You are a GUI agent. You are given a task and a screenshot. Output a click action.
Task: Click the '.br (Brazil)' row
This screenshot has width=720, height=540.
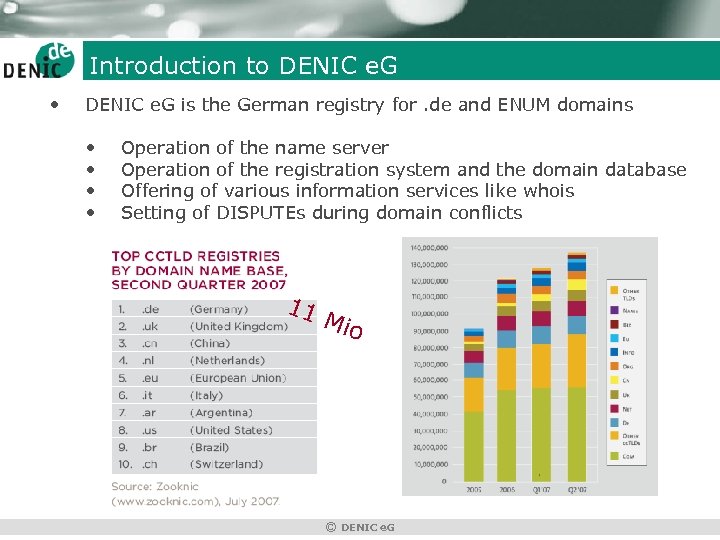(x=214, y=447)
